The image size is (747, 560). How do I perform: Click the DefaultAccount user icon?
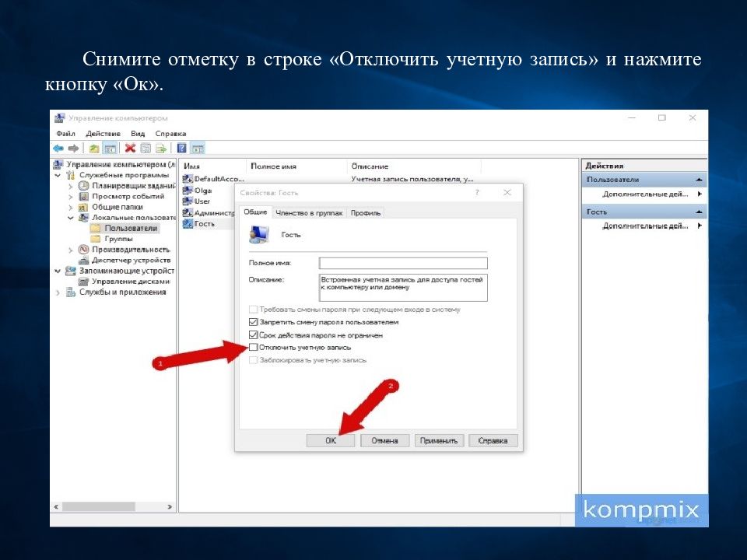188,179
